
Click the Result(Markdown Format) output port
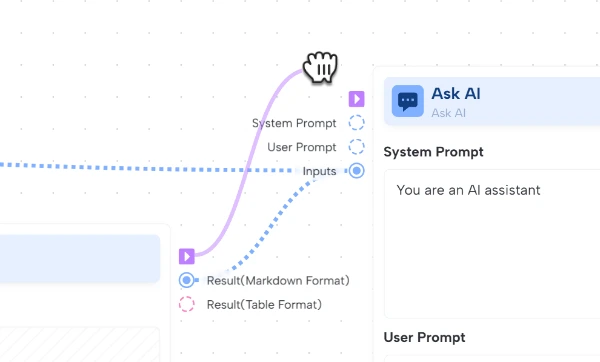(x=187, y=280)
